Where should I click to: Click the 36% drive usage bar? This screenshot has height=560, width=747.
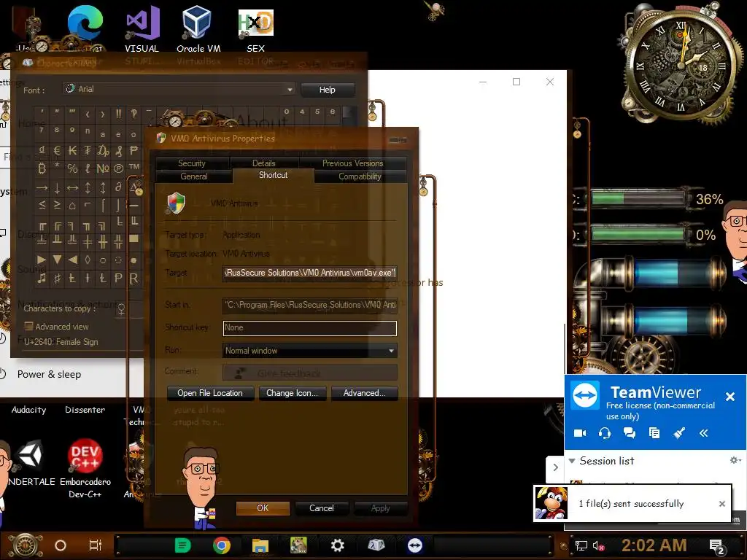(x=638, y=198)
